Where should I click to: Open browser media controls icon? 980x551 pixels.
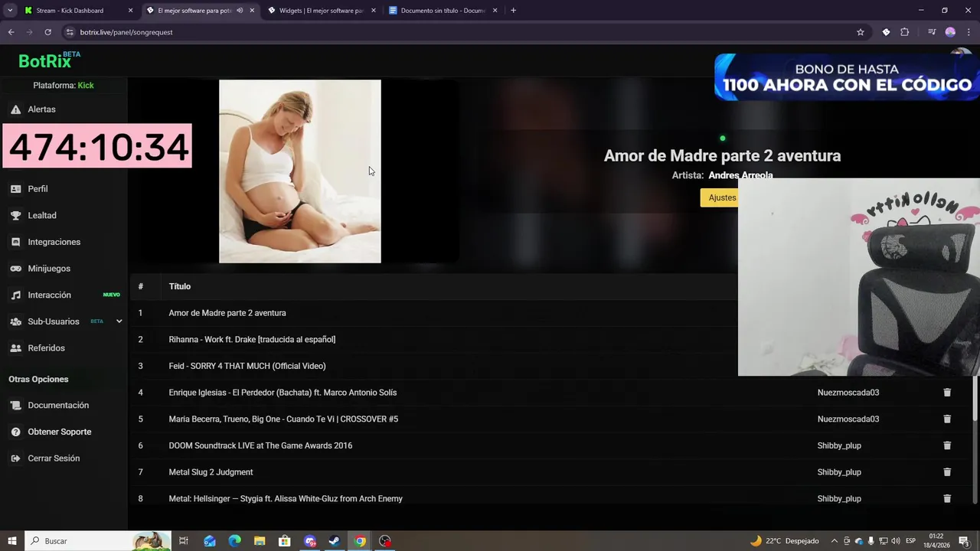[x=932, y=32]
